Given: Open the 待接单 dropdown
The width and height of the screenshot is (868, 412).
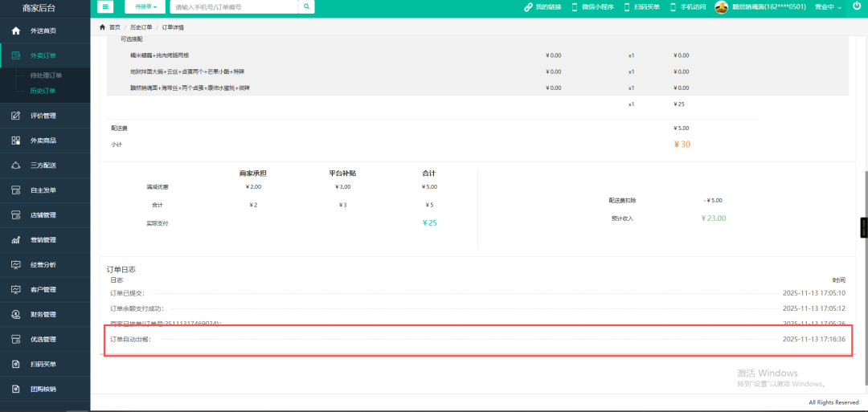Looking at the screenshot, I should 145,6.
